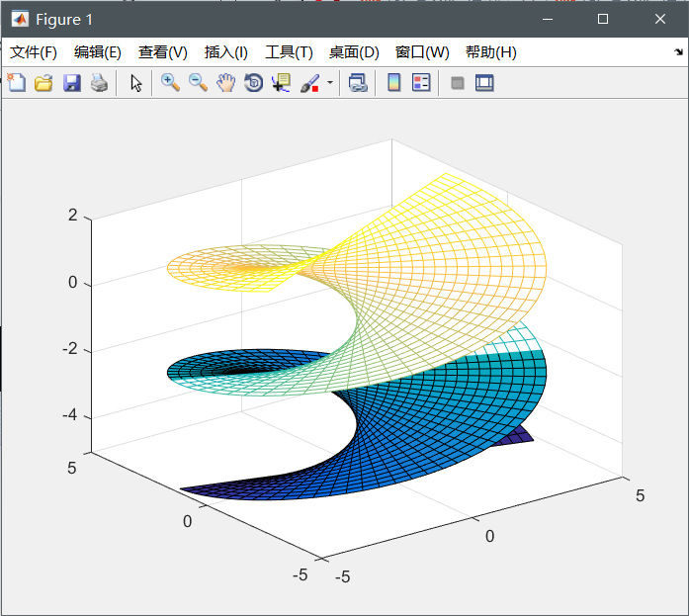Click the dock figure arrow in menu bar
This screenshot has width=689, height=616.
click(678, 51)
